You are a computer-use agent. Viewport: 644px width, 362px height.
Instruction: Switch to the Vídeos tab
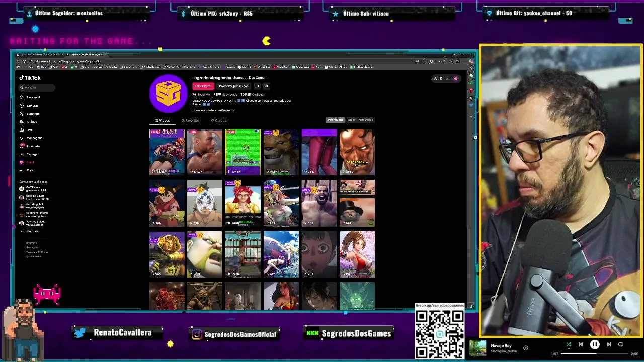coord(163,120)
